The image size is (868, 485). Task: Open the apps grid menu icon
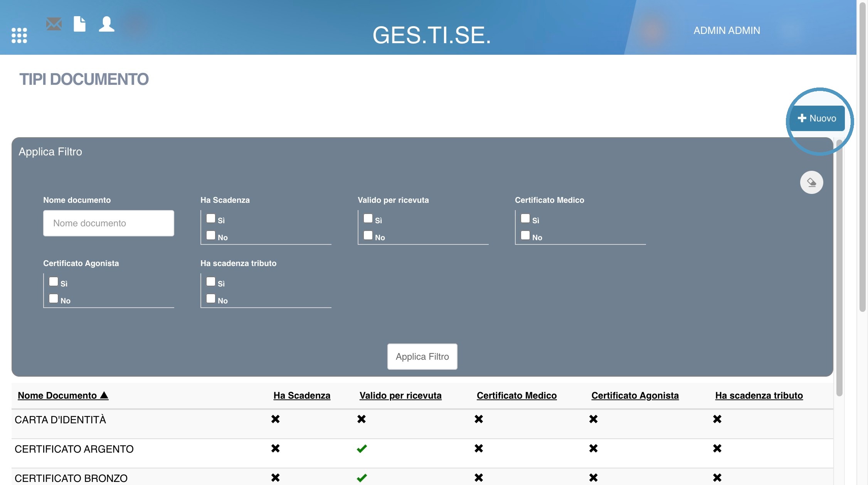pyautogui.click(x=19, y=35)
